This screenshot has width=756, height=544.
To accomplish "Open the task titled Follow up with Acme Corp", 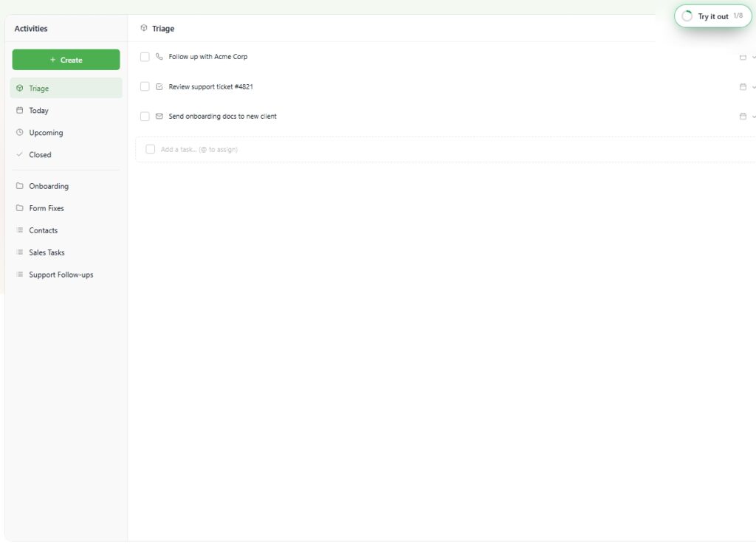I will (x=207, y=57).
